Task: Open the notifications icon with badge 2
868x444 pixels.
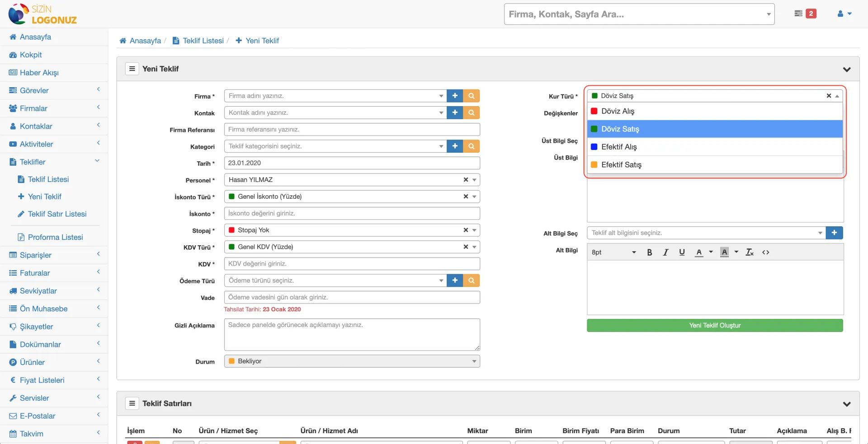Action: pos(805,14)
